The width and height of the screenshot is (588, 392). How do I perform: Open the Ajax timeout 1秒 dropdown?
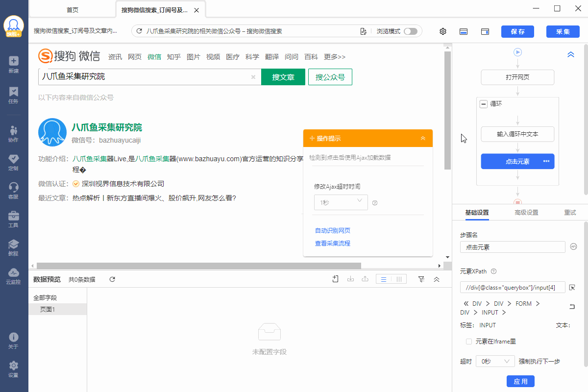tap(341, 202)
